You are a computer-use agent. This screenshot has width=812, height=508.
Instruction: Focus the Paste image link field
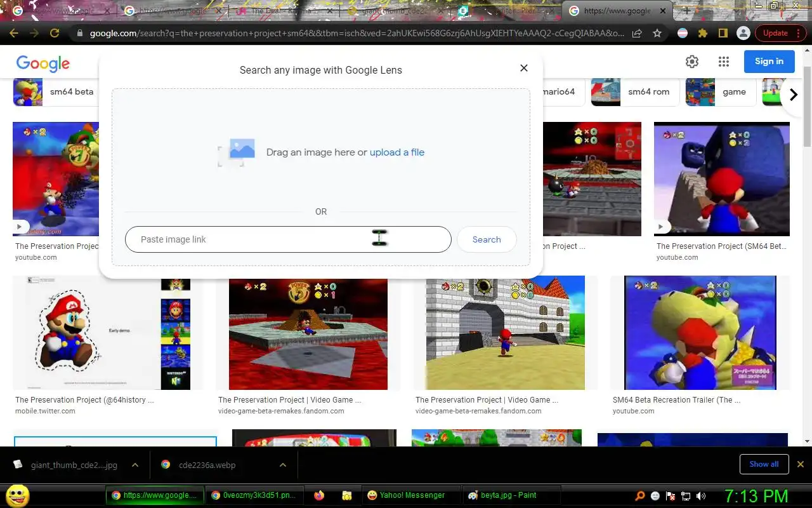pyautogui.click(x=288, y=239)
